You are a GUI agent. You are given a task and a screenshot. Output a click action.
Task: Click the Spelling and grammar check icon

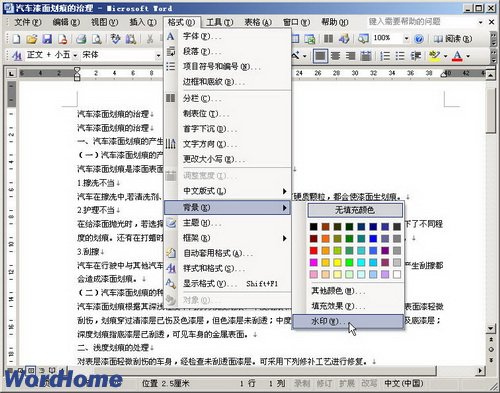point(115,39)
